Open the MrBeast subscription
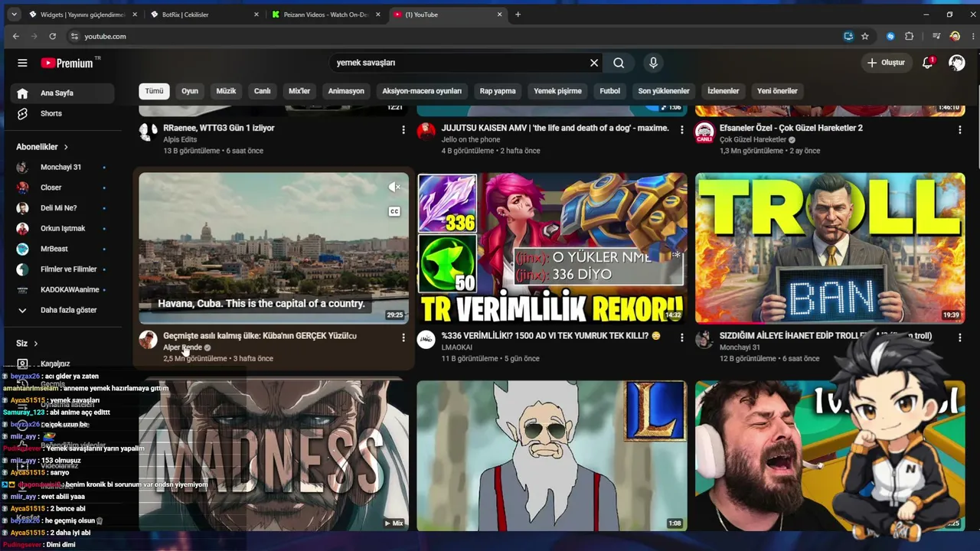Viewport: 980px width, 551px height. coord(63,249)
